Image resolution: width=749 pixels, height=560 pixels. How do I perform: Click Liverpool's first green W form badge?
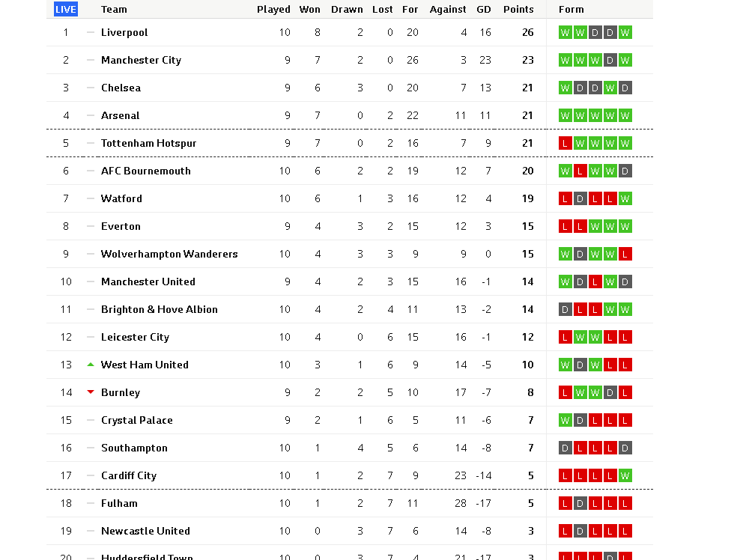tap(565, 32)
